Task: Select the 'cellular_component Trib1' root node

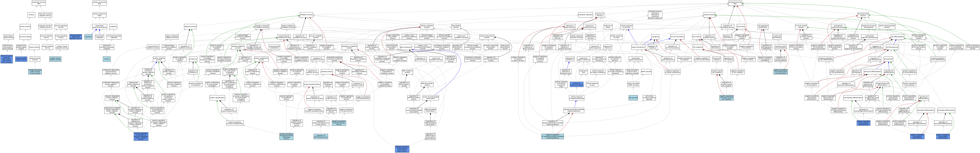Action: [x=100, y=3]
